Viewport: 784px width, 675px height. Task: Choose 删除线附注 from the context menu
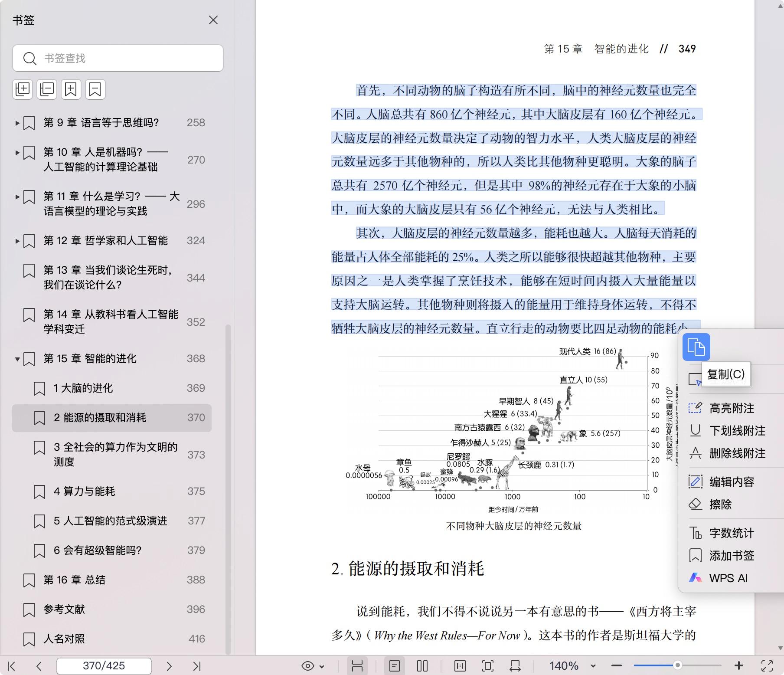coord(732,453)
